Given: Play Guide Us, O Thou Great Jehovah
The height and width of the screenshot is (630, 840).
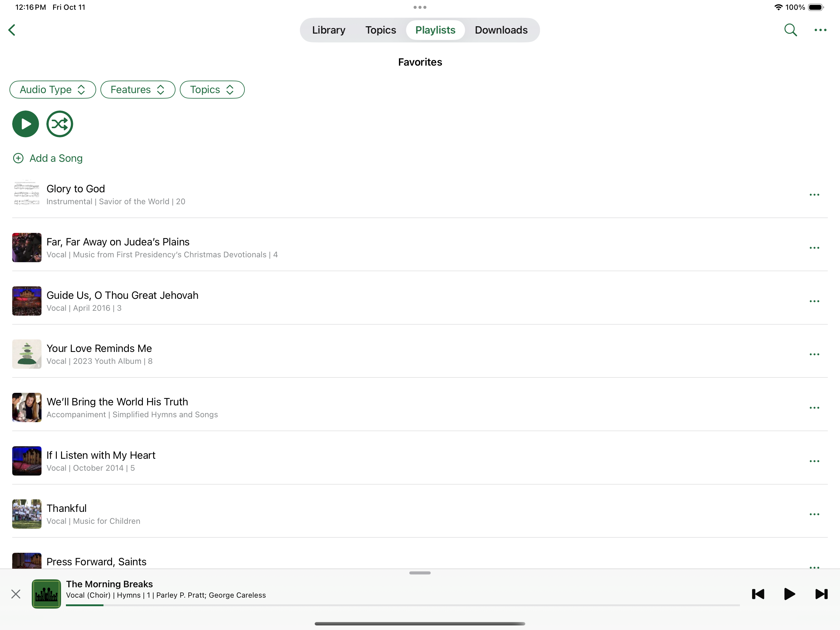Looking at the screenshot, I should pyautogui.click(x=420, y=301).
